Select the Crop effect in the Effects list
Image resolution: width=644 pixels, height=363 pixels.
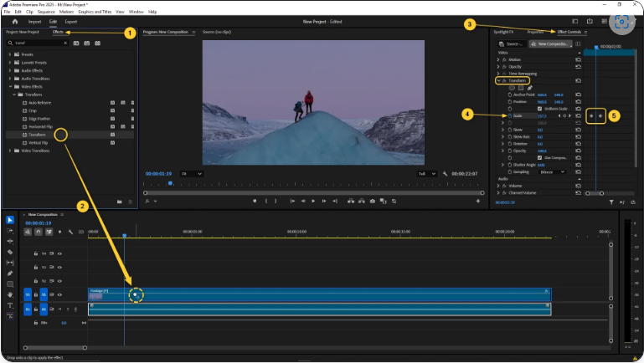pyautogui.click(x=33, y=110)
